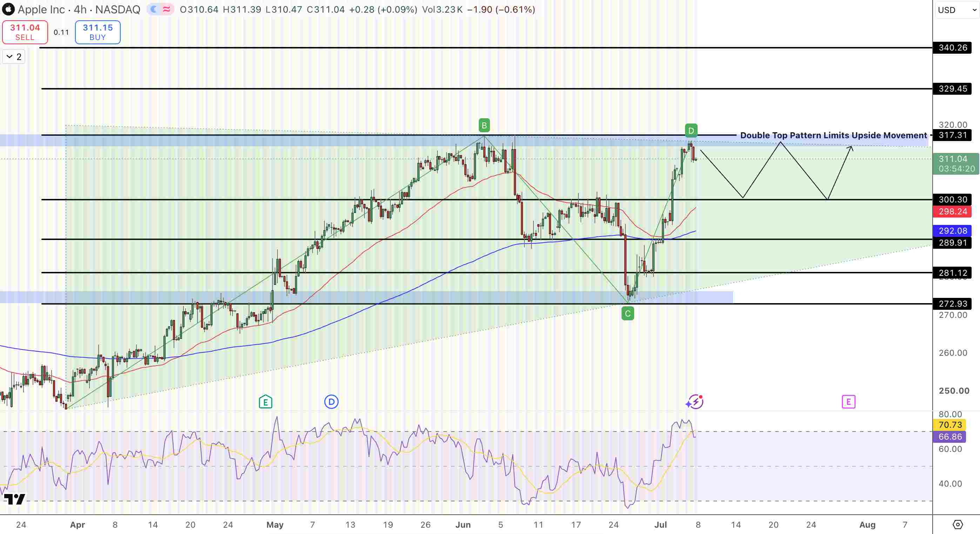980x534 pixels.
Task: Click the TradingView logo
Action: tap(14, 499)
